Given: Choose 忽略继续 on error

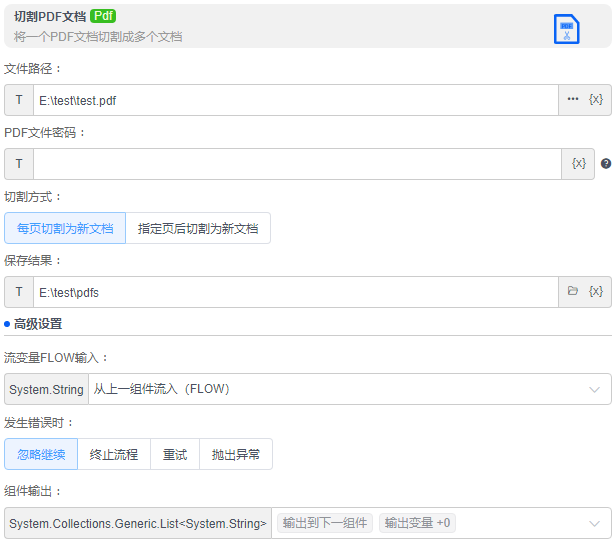Looking at the screenshot, I should pyautogui.click(x=41, y=454).
